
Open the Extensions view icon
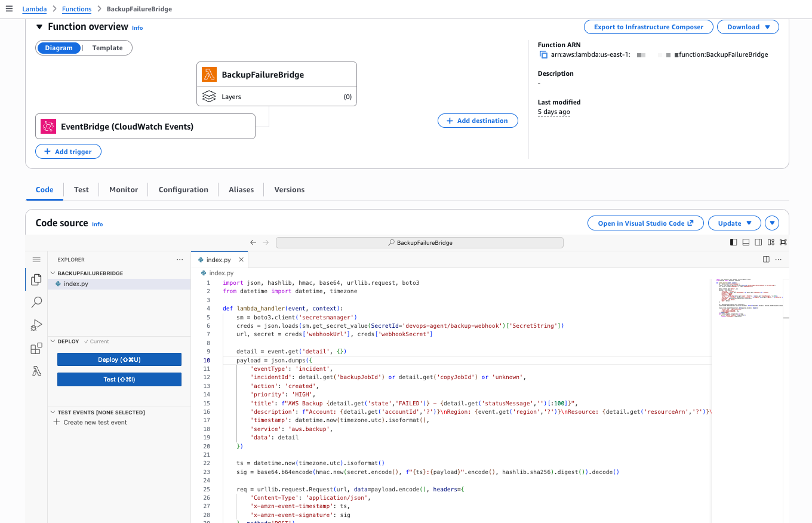click(x=36, y=349)
